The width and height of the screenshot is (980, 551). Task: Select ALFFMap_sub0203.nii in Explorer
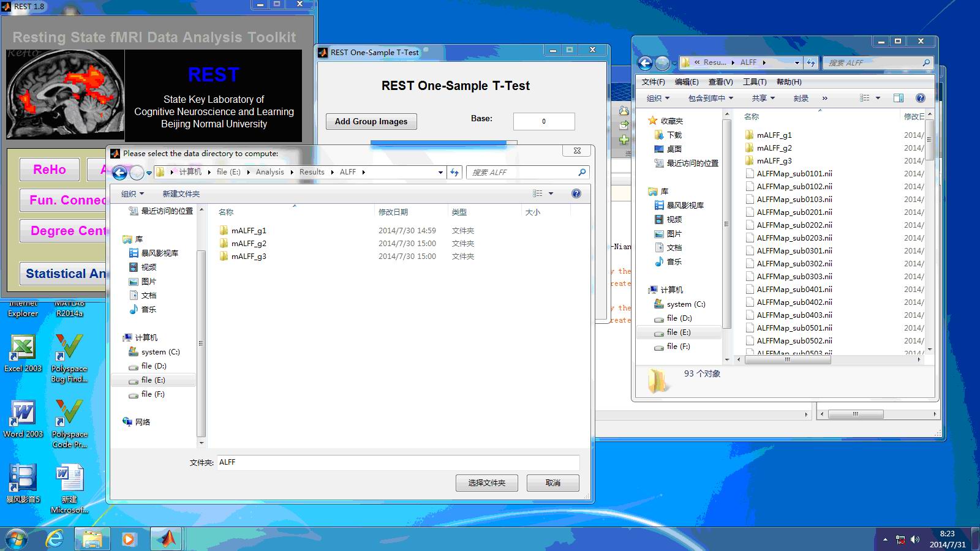794,238
